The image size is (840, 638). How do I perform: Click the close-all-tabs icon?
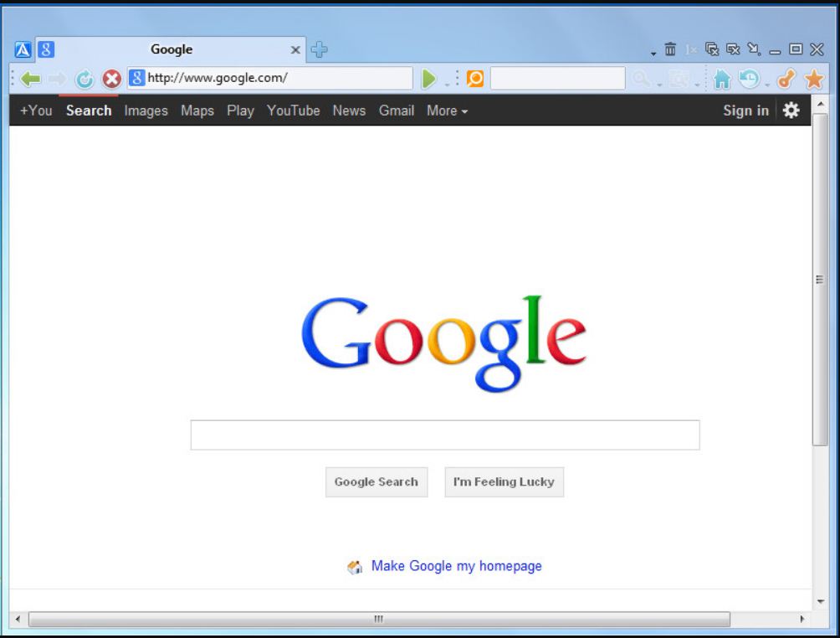pos(712,49)
